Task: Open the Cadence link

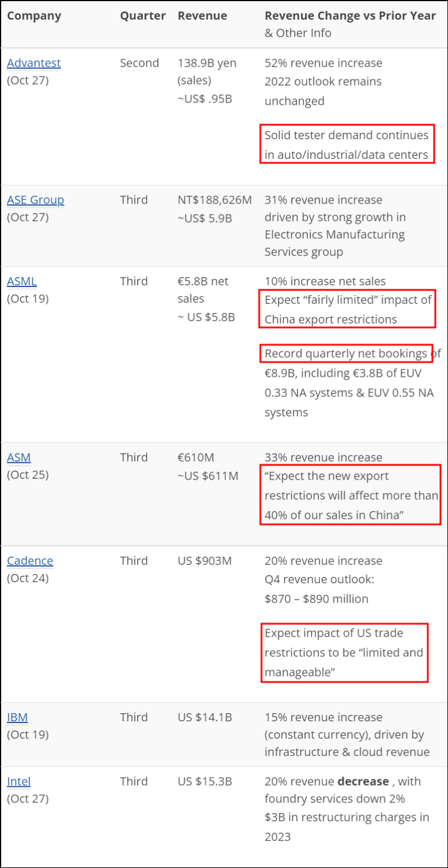Action: click(30, 561)
